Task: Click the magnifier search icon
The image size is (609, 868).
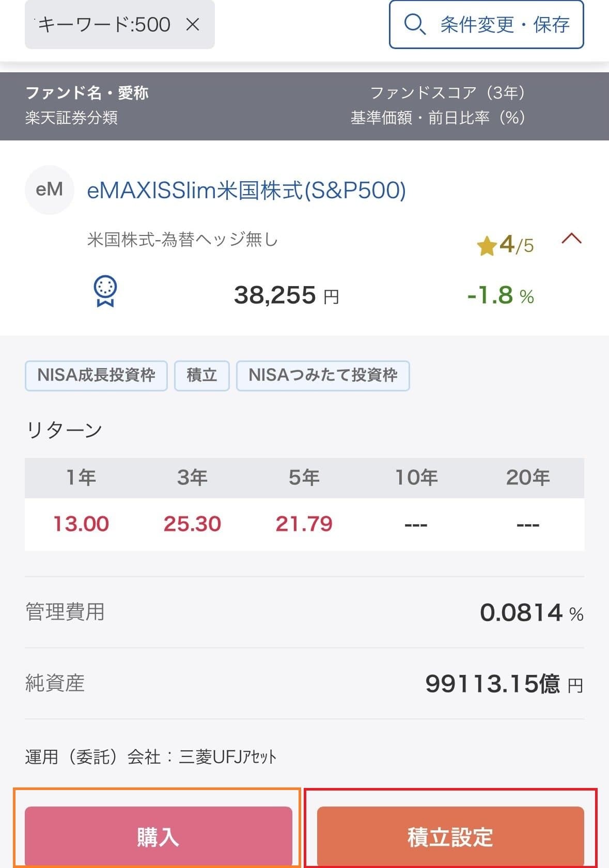Action: [413, 24]
